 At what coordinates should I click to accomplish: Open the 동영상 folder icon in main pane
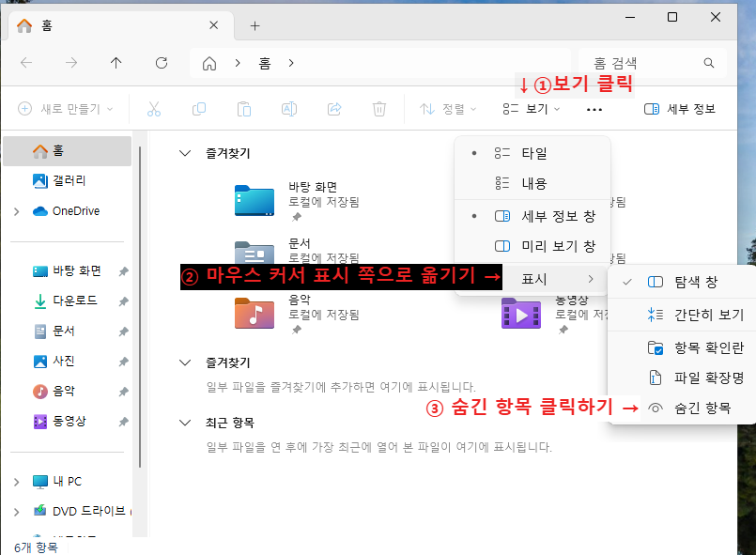(520, 314)
